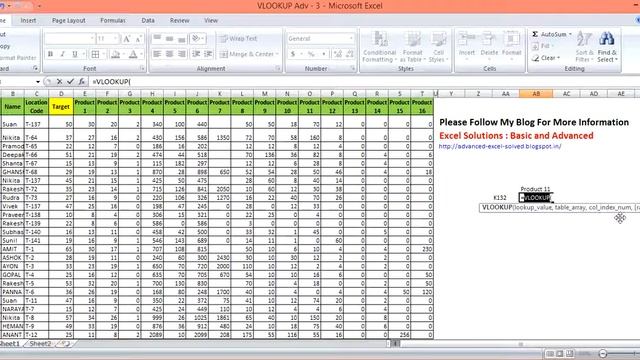Viewport: 640px width, 360px height.
Task: Open the Review tab
Action: point(180,20)
